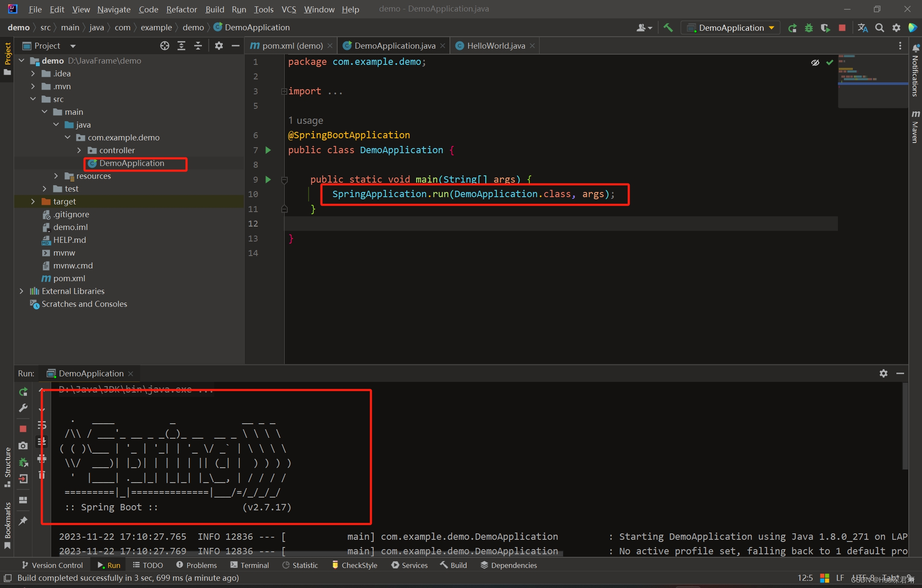The image size is (922, 588).
Task: Open Services tool window
Action: (409, 565)
